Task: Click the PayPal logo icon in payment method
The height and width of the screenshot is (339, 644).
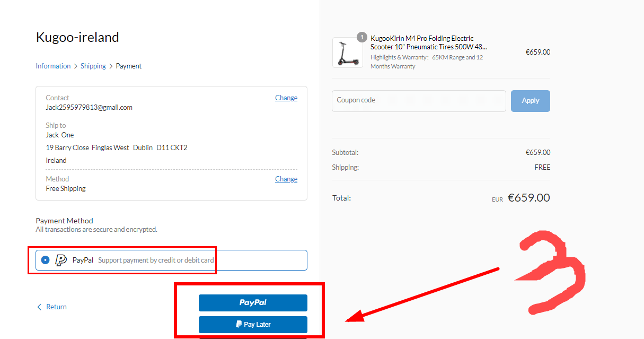Action: coord(61,260)
